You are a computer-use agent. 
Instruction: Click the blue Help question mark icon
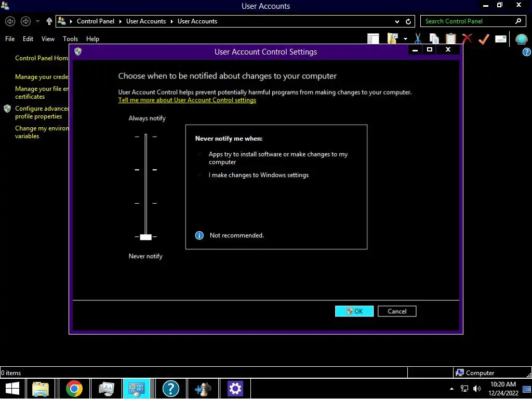(x=527, y=52)
